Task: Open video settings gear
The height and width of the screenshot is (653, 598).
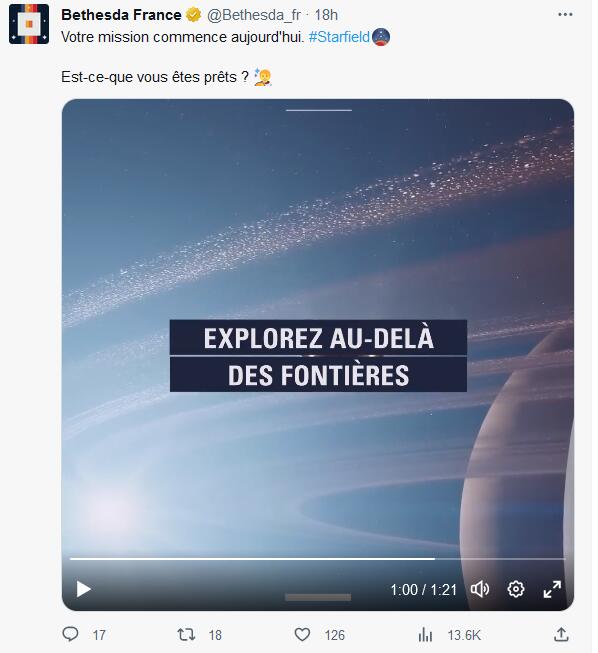Action: 516,589
